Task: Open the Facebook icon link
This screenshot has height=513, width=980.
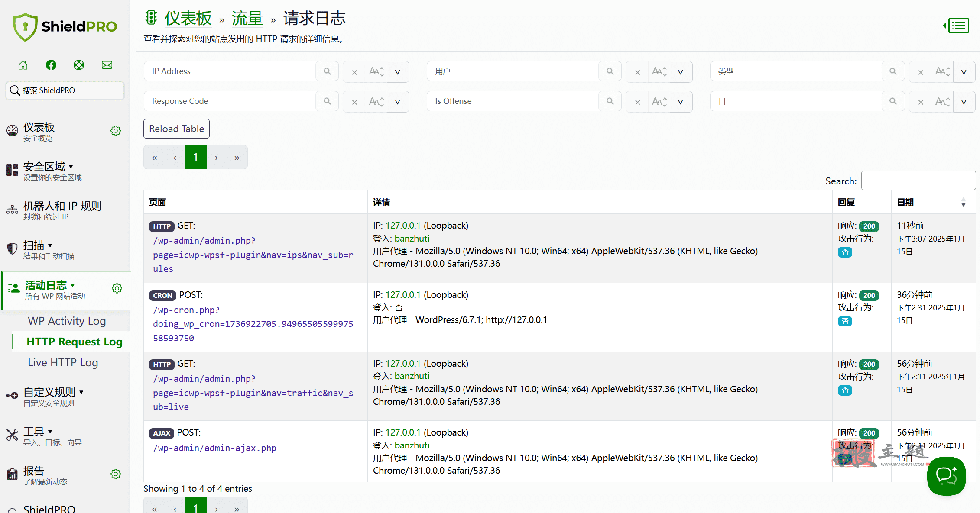Action: tap(51, 65)
